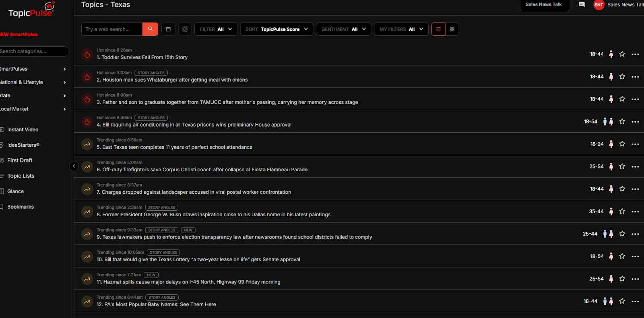The image size is (644, 318).
Task: Switch to list view layout
Action: click(x=438, y=29)
